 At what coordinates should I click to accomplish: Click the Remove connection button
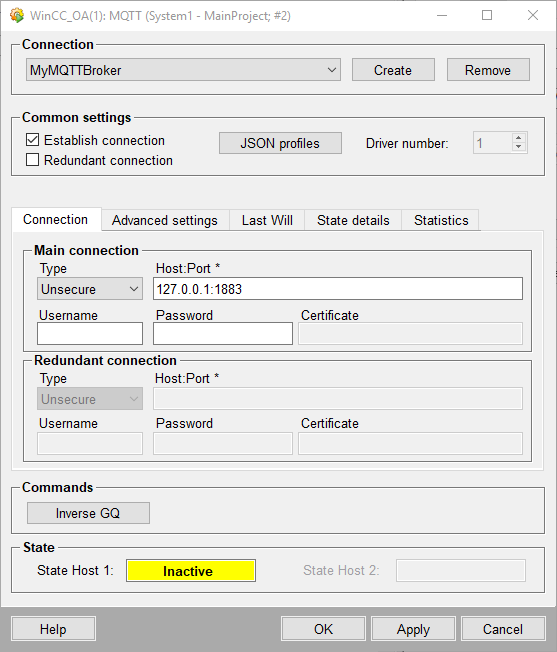point(488,70)
